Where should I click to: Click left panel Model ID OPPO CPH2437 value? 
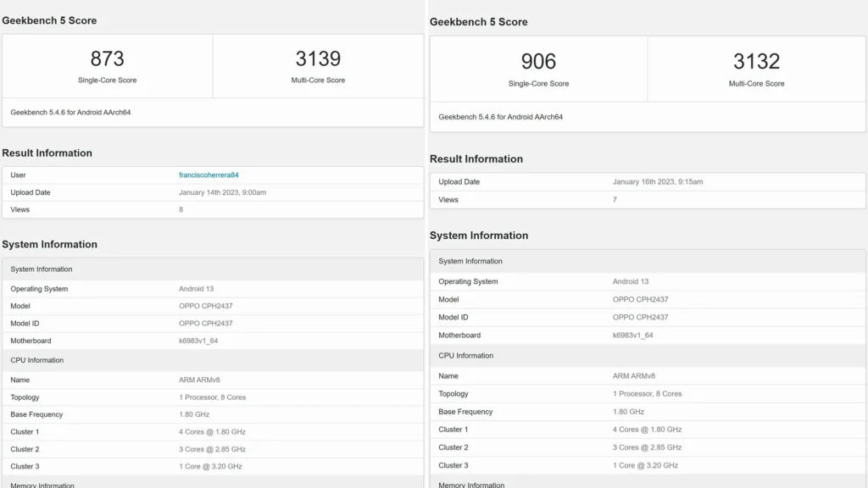pyautogui.click(x=205, y=323)
